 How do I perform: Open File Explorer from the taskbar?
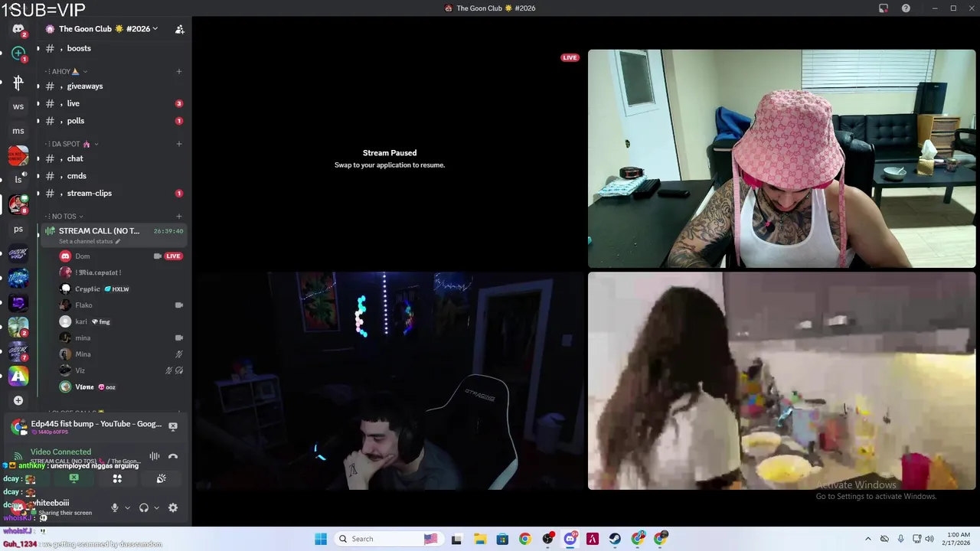click(x=479, y=539)
